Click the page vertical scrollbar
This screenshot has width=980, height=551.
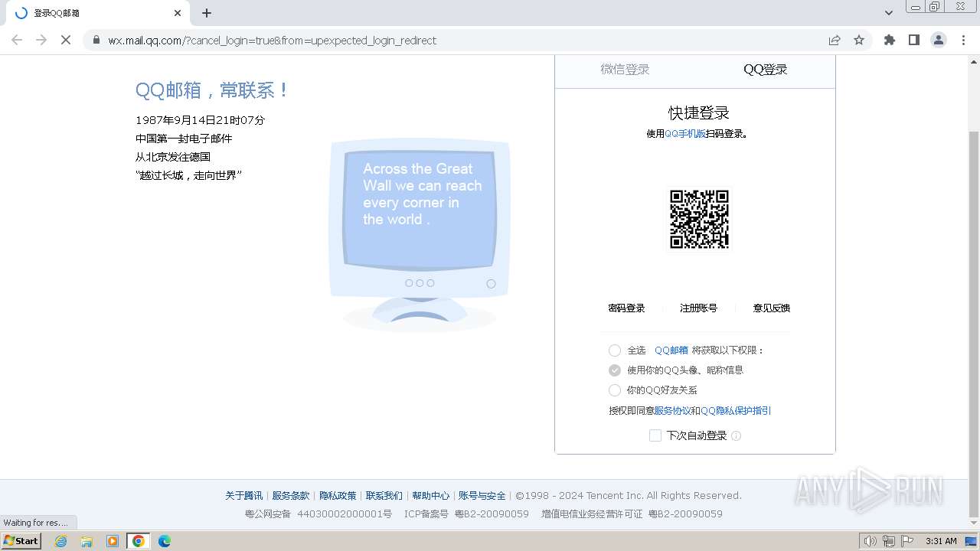point(974,325)
